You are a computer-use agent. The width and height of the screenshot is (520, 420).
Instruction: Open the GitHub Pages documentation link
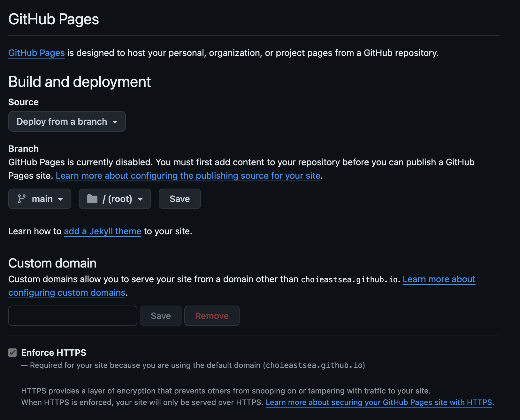[36, 53]
